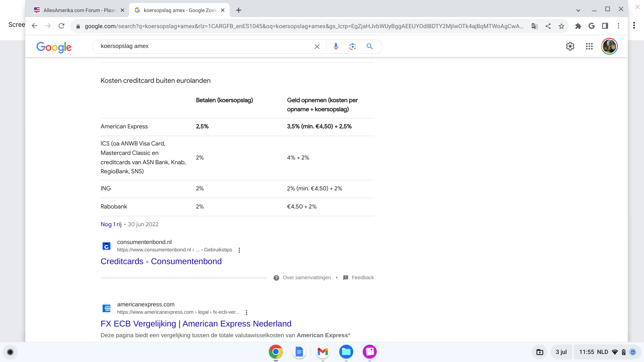644x362 pixels.
Task: Open a new browser tab
Action: point(238,10)
